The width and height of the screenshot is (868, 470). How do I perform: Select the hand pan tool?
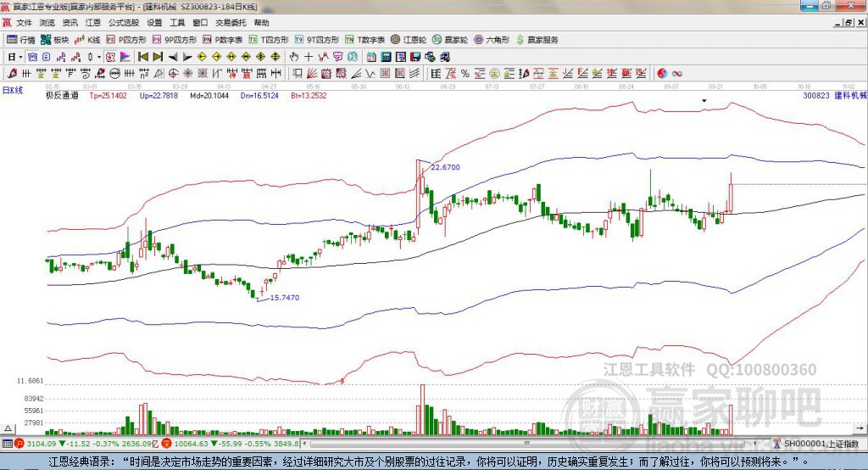(x=294, y=57)
